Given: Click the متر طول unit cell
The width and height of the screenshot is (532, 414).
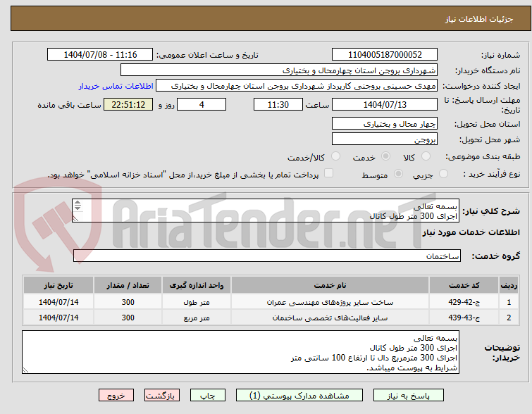Looking at the screenshot, I should click(197, 302).
